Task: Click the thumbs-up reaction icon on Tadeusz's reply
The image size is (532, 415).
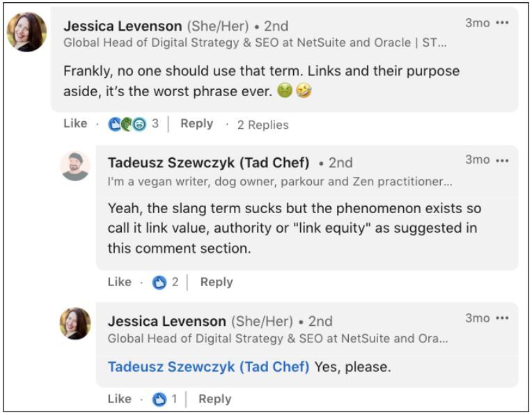Action: point(159,282)
